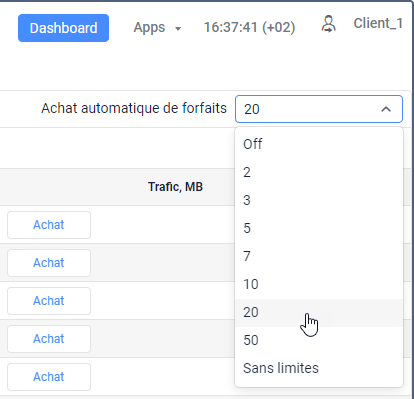This screenshot has height=399, width=414.
Task: Click the user account icon beside Client_1
Action: tap(329, 24)
